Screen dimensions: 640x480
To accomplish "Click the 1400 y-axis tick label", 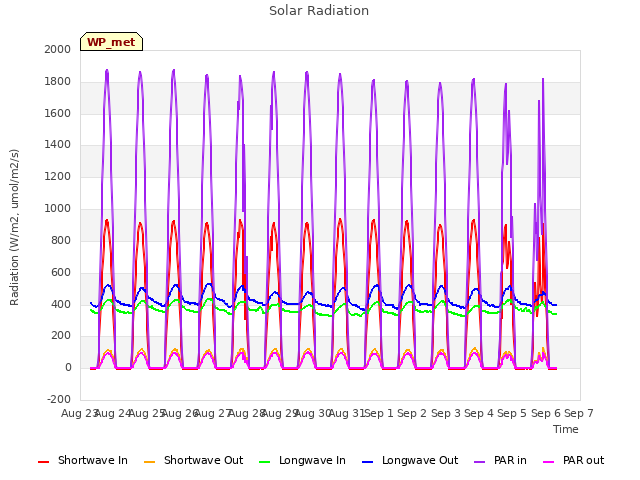I will (x=58, y=144).
